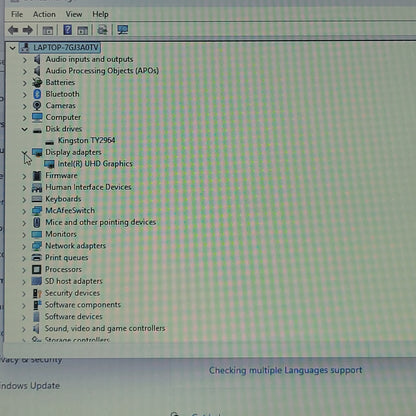Click the Display adapters category icon
This screenshot has width=416, height=416.
point(37,152)
